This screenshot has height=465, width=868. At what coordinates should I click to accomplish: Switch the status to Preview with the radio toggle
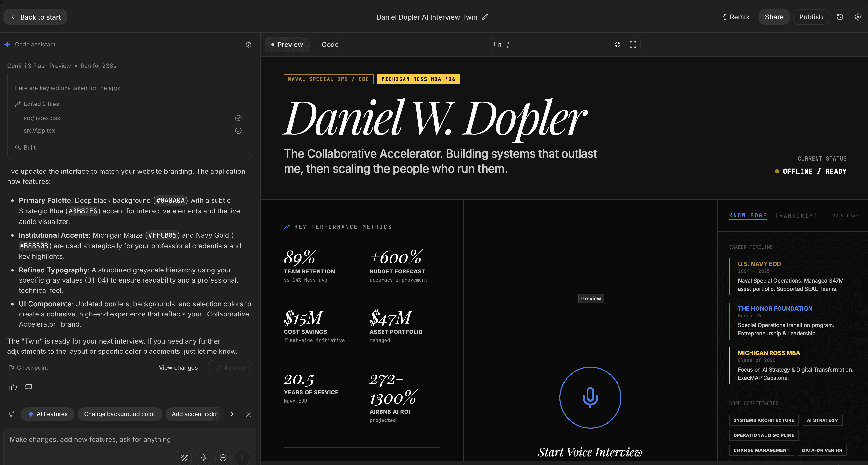[x=273, y=44]
